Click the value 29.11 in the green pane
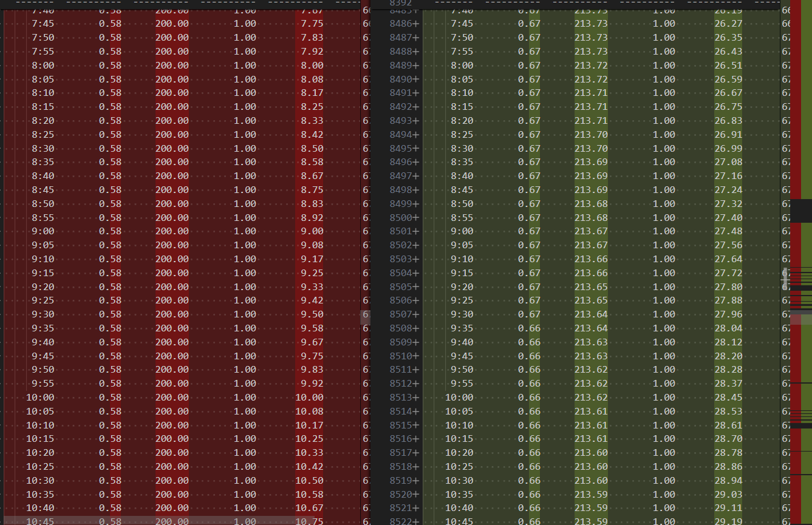This screenshot has height=525, width=812. pyautogui.click(x=728, y=508)
